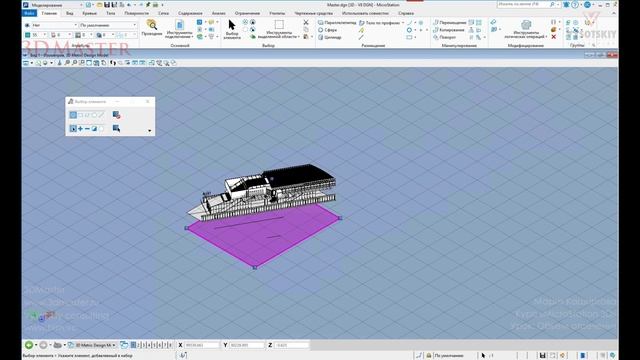Expand the Выбор элемента dialog options arrow
This screenshot has height=360, width=640.
coord(149,131)
